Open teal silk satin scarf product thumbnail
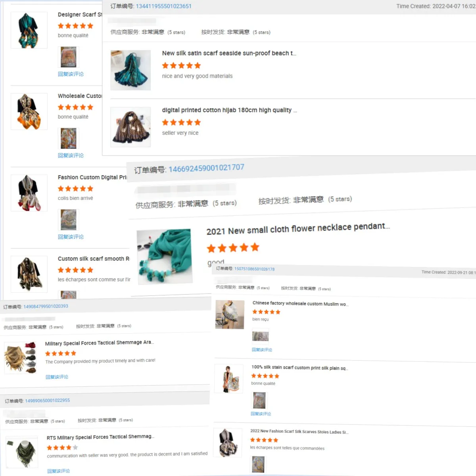476x476 pixels. pos(131,70)
